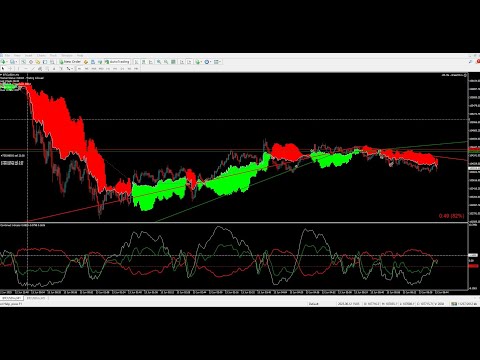Open the Indicators list icon

click(198, 62)
